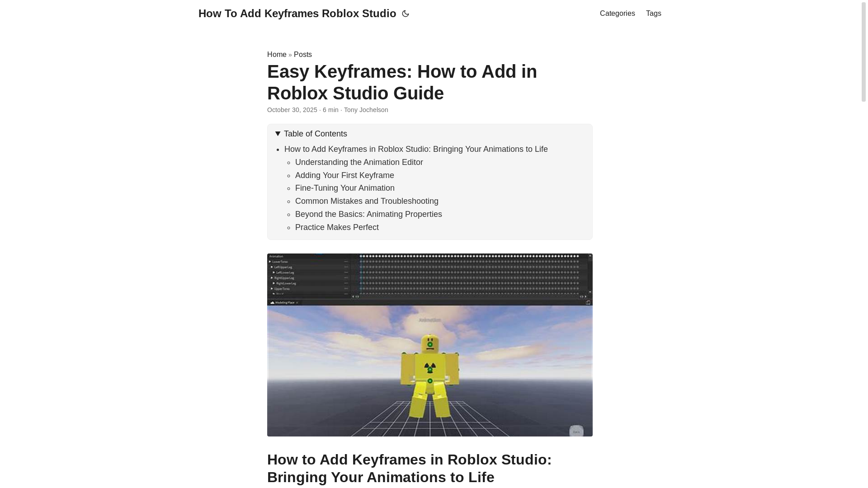Jump to Fine-Tuning Your Animation

(x=345, y=188)
